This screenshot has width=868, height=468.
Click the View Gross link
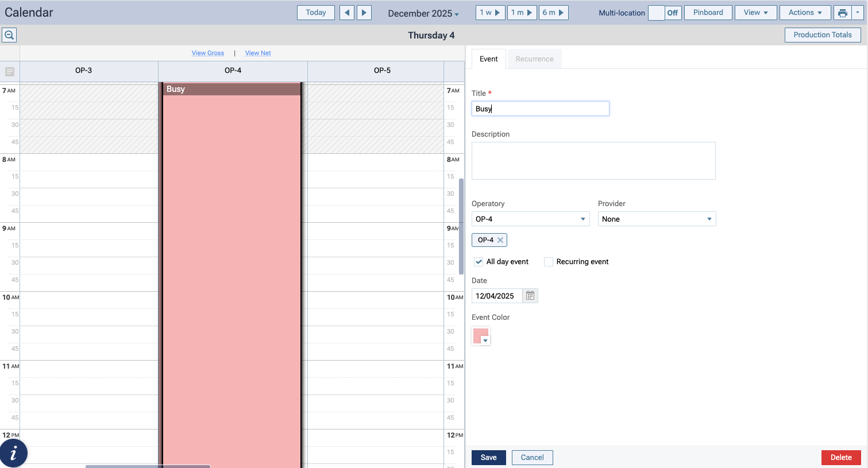coord(208,53)
